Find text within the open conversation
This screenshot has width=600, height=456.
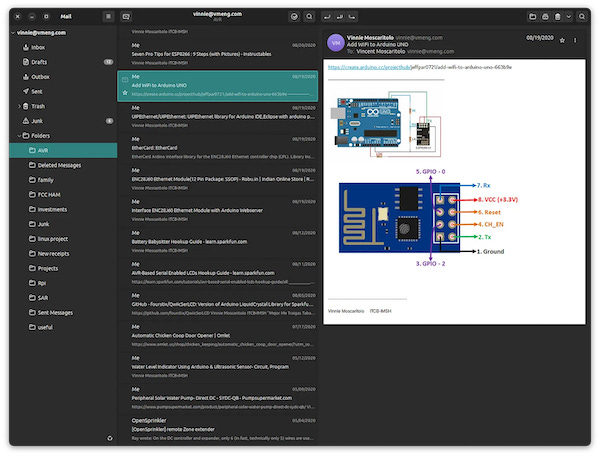point(582,16)
